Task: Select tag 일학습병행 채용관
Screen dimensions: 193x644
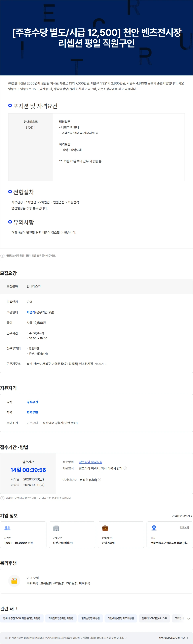Action: pos(91,618)
